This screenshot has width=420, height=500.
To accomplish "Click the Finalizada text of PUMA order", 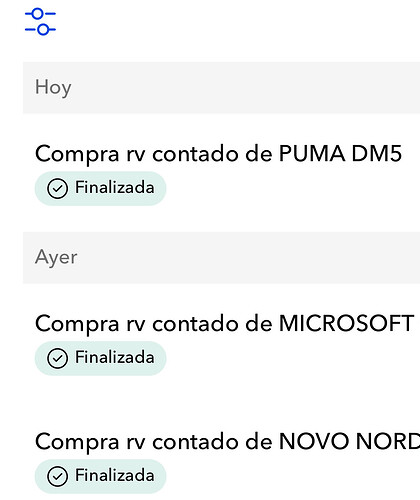I will (115, 187).
